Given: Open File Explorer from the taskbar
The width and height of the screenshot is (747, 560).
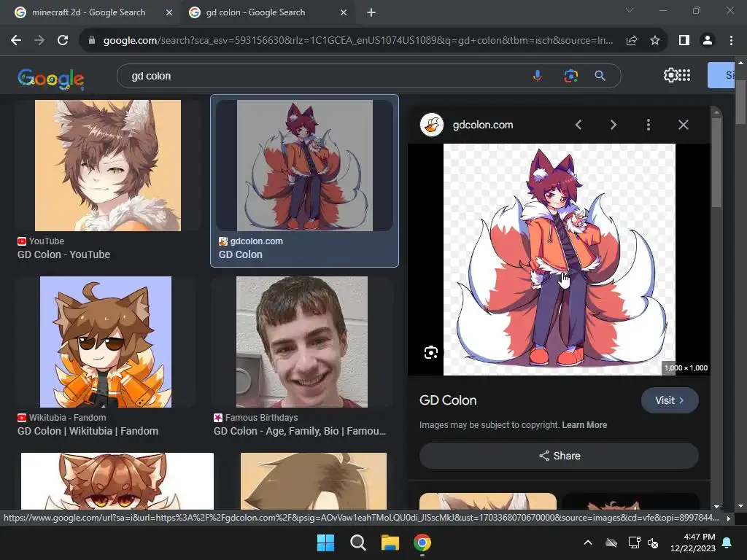Looking at the screenshot, I should (390, 542).
